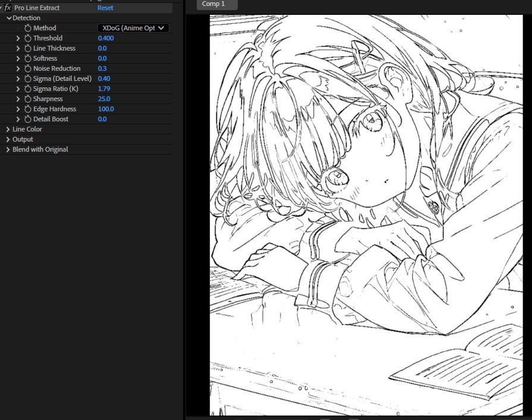This screenshot has width=532, height=420.
Task: Reset the Pro Line Extract effect
Action: click(x=105, y=8)
